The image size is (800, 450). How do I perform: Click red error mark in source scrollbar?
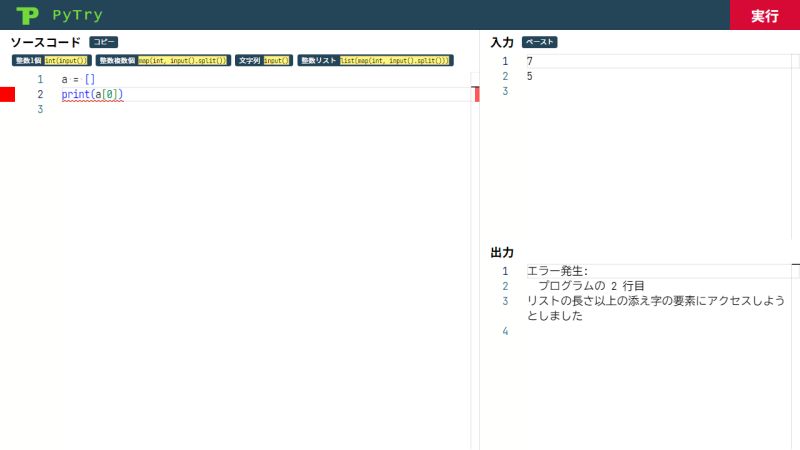pos(477,94)
